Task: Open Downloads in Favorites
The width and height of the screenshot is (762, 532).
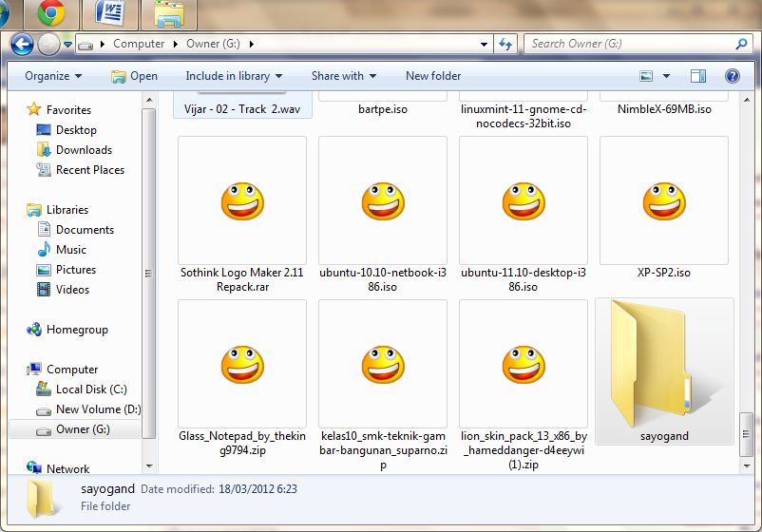Action: 74,150
